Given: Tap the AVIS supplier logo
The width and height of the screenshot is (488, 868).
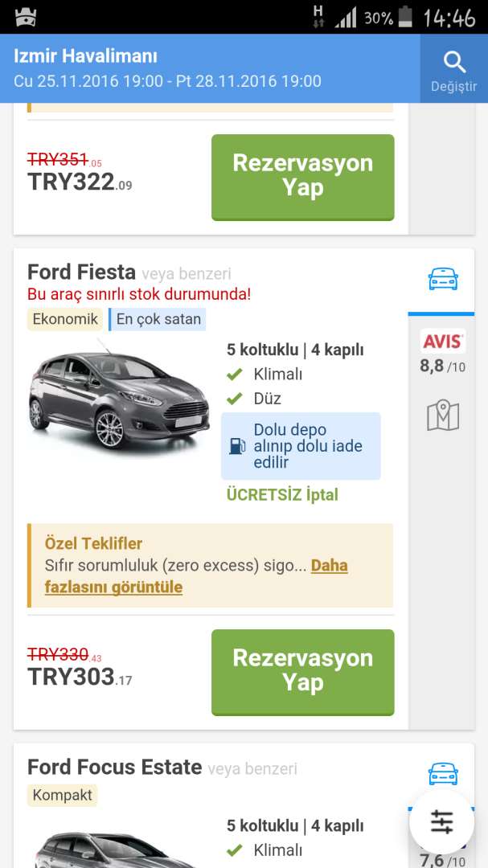Looking at the screenshot, I should pos(443,342).
